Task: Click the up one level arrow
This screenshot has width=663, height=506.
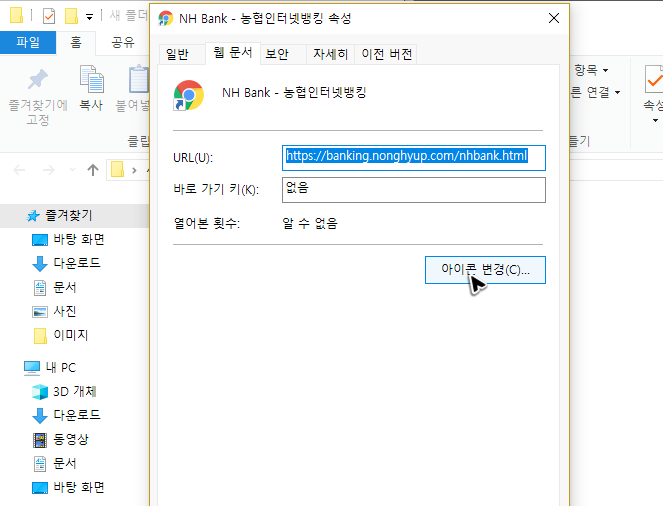Action: click(93, 170)
